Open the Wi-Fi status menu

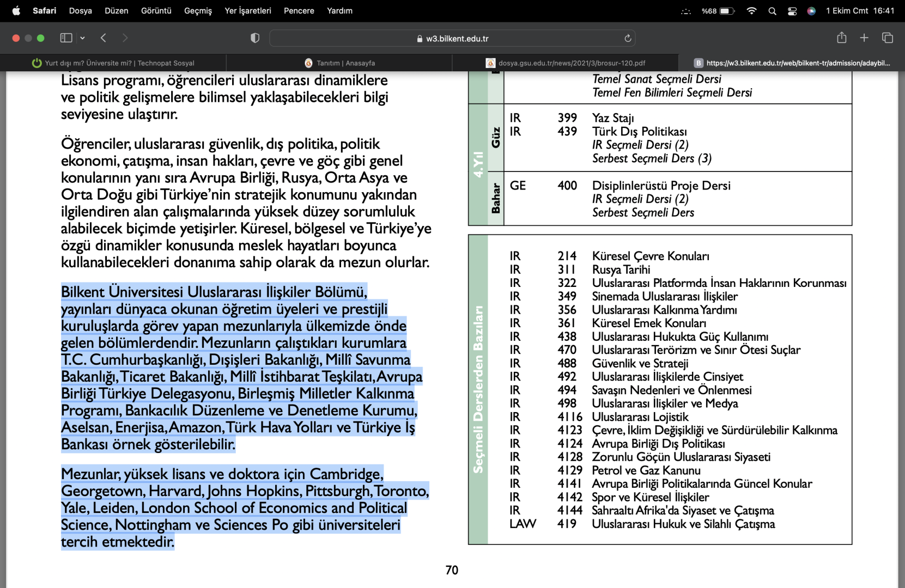(751, 11)
